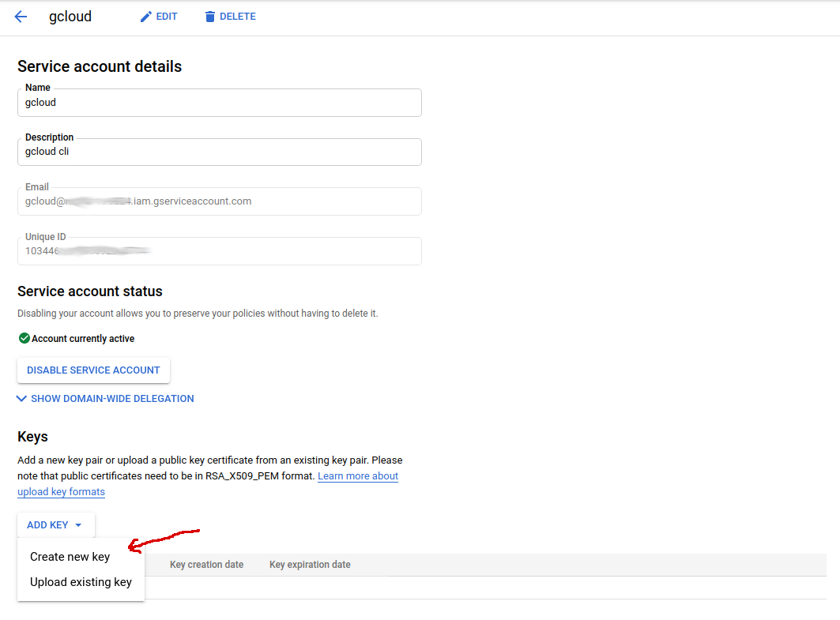Open the Learn more about link
Viewport: 840px width, 620px height.
tap(358, 476)
